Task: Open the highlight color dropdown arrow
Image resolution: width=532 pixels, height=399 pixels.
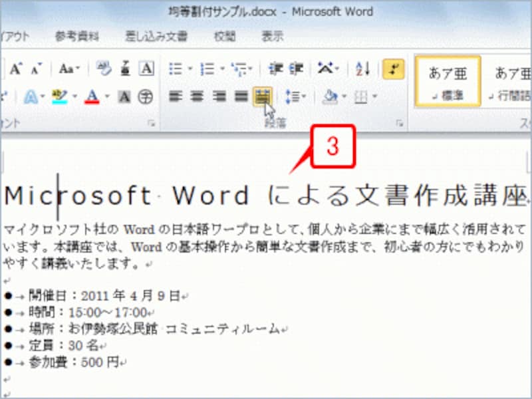Action: tap(74, 97)
